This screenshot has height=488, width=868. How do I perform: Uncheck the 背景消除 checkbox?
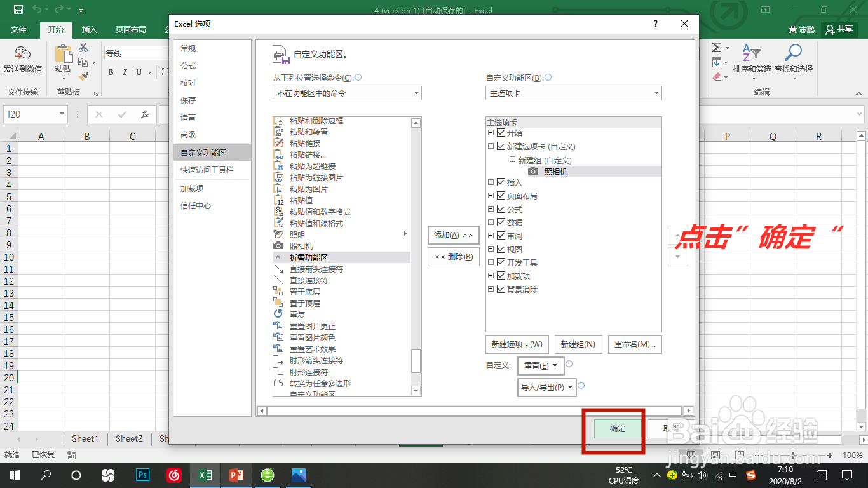(x=502, y=288)
